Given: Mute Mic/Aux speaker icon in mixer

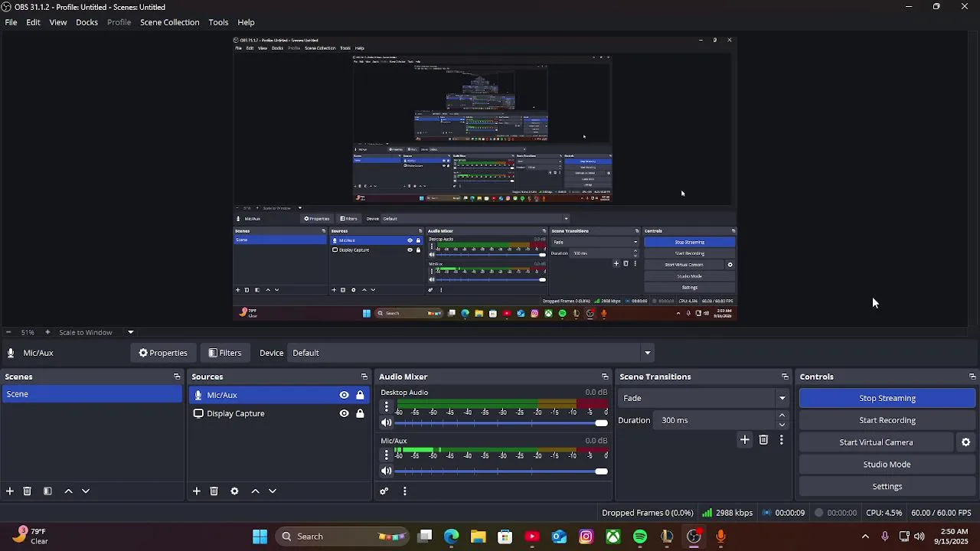Looking at the screenshot, I should tap(387, 471).
